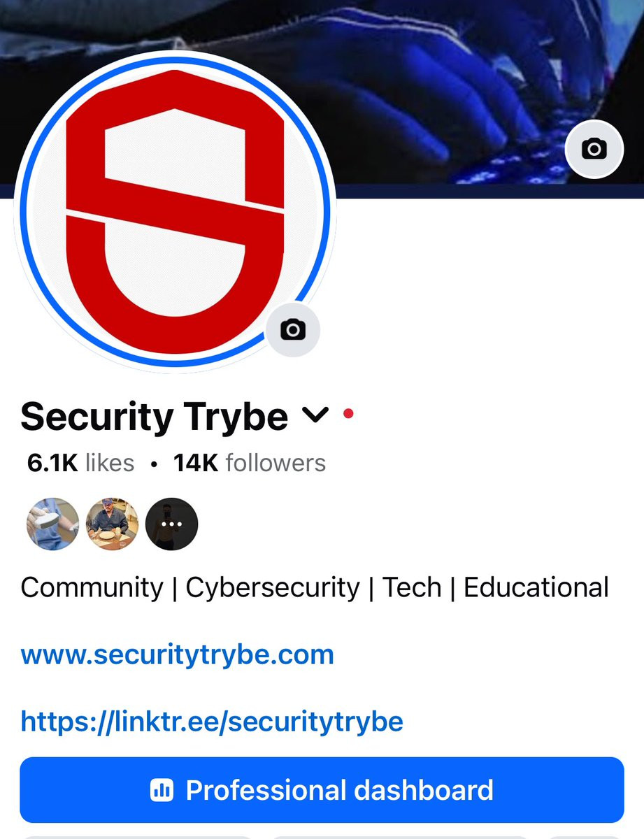Open the first follower avatar holding a device
644x839 pixels.
point(53,524)
